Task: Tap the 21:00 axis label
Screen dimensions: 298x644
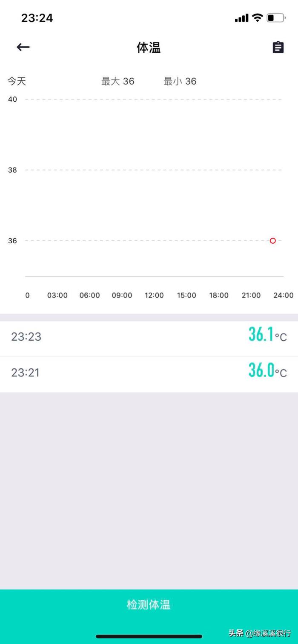Action: tap(251, 295)
